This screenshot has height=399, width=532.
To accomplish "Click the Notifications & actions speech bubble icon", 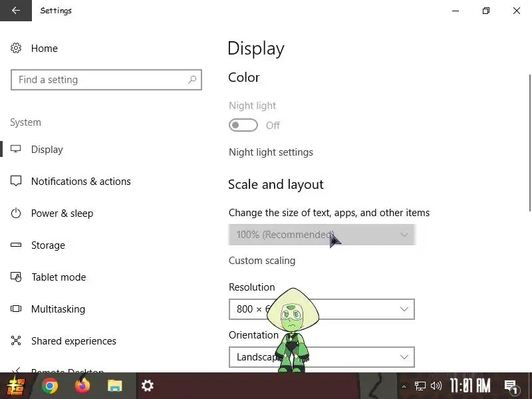I will (15, 181).
